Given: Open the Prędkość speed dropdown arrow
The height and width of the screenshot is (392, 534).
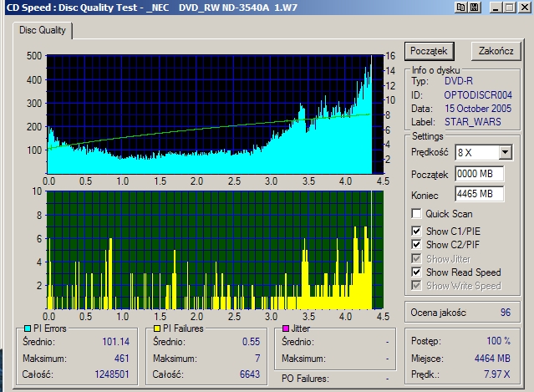Looking at the screenshot, I should coord(506,152).
